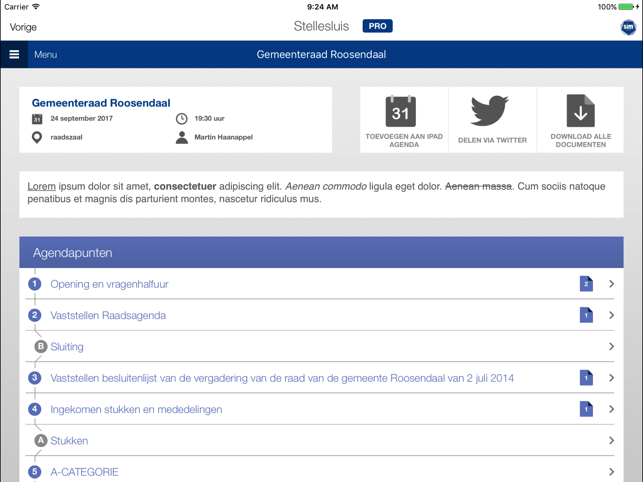Click the clock icon beside 19:30 uur

point(182,119)
